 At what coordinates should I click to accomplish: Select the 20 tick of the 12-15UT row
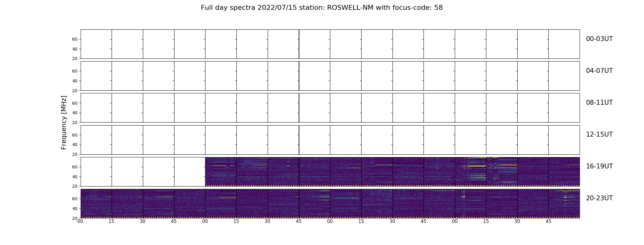click(75, 154)
